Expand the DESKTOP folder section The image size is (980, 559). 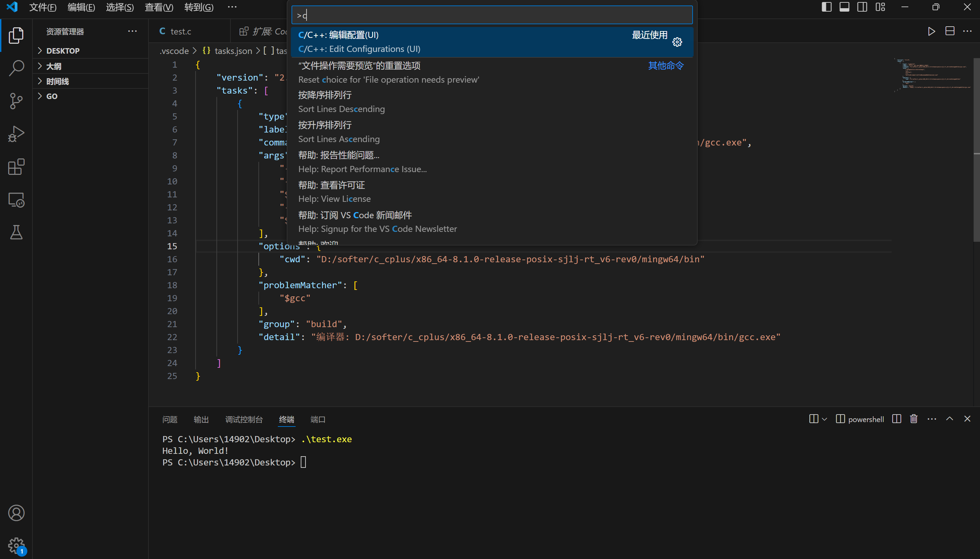point(90,51)
